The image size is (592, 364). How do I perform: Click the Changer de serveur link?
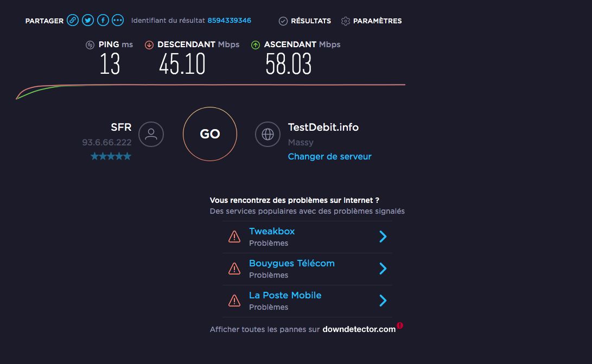329,156
